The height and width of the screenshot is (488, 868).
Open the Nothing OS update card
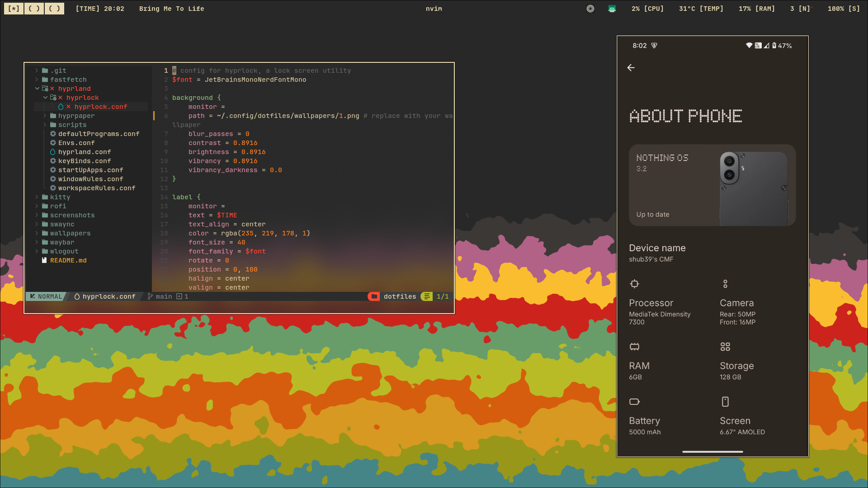point(712,185)
